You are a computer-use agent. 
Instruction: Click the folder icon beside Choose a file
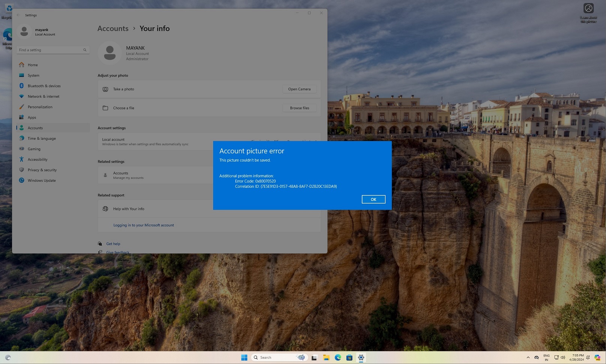(x=105, y=108)
